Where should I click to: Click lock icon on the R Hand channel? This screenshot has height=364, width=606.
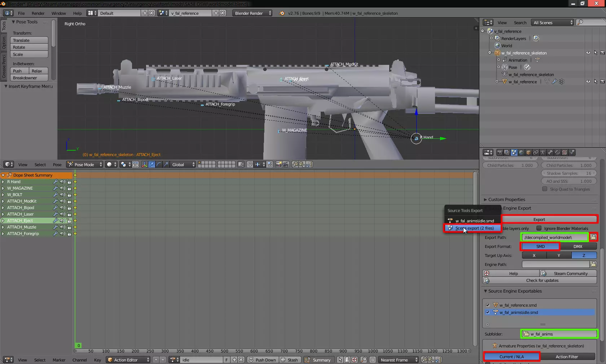click(x=69, y=182)
